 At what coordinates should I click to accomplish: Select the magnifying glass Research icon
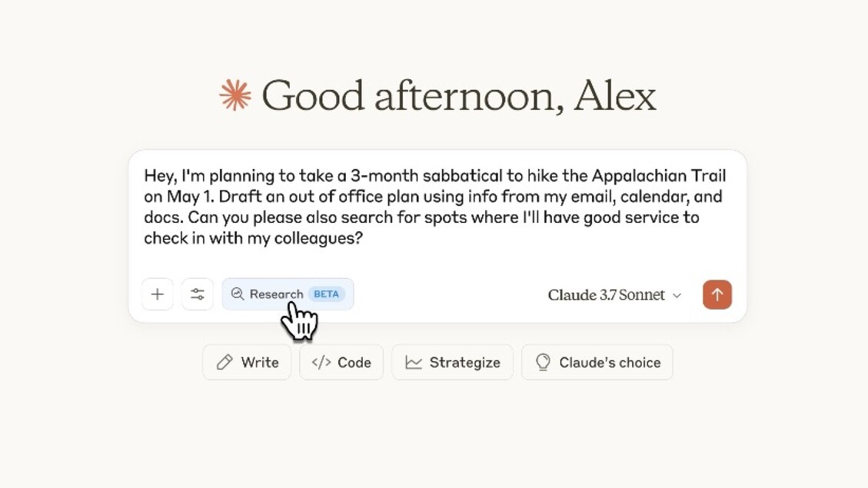238,294
